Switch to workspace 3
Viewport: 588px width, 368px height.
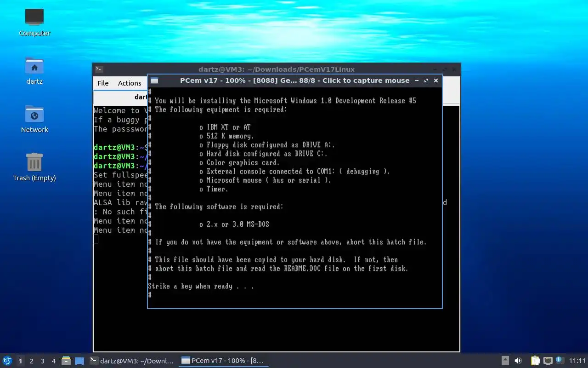(42, 361)
